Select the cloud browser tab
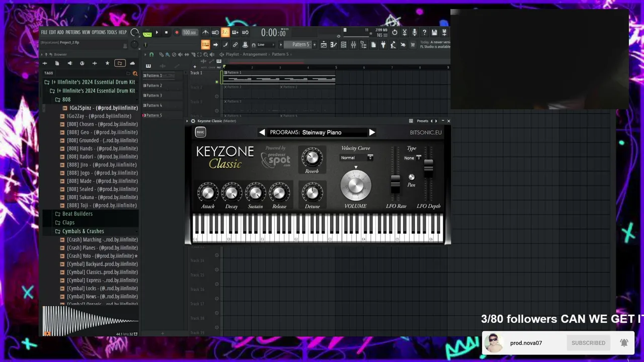 [x=132, y=63]
